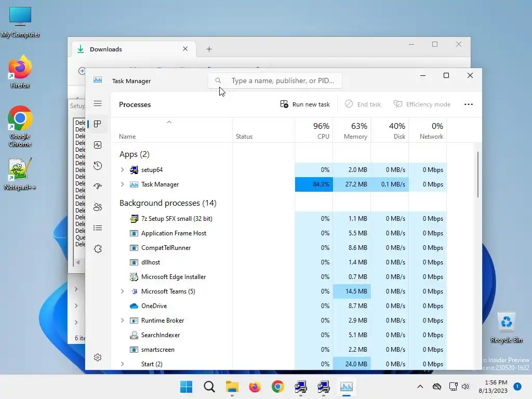Open Search from the taskbar
532x399 pixels.
point(209,387)
